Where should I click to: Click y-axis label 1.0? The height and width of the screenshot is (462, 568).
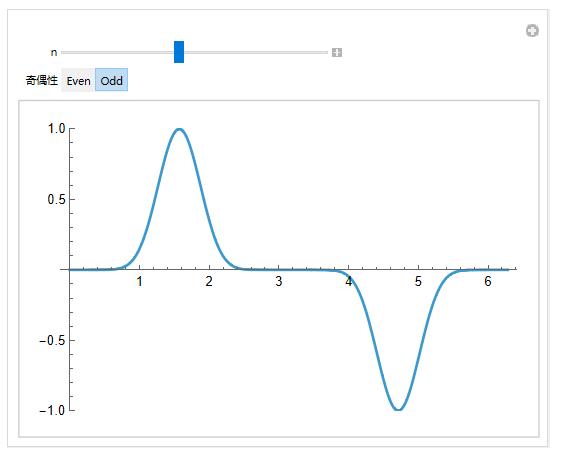click(x=56, y=128)
